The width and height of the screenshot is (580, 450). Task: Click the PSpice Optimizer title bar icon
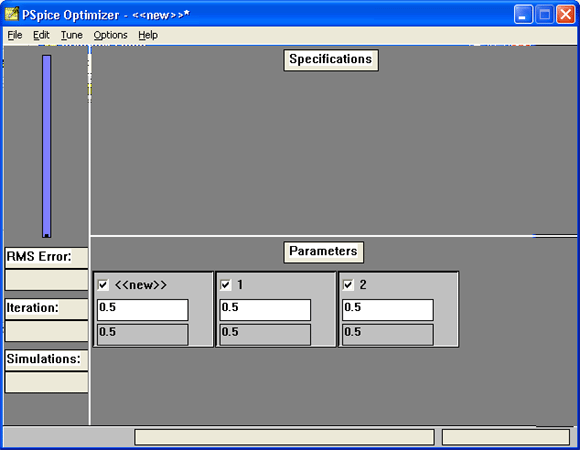(x=12, y=14)
